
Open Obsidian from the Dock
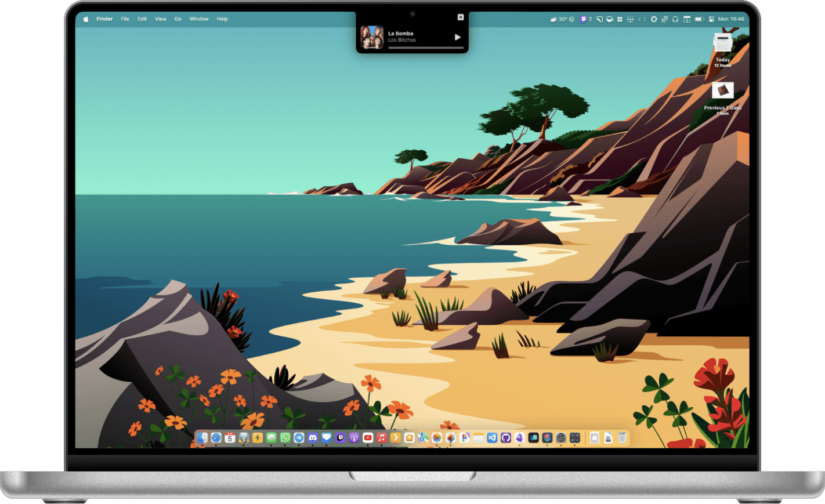click(x=520, y=438)
